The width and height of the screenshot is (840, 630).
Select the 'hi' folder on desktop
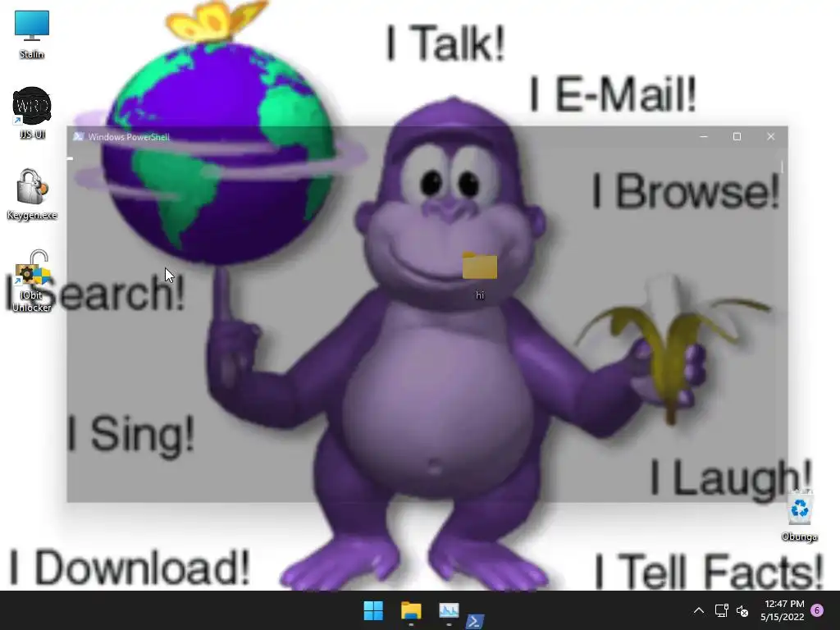[479, 275]
